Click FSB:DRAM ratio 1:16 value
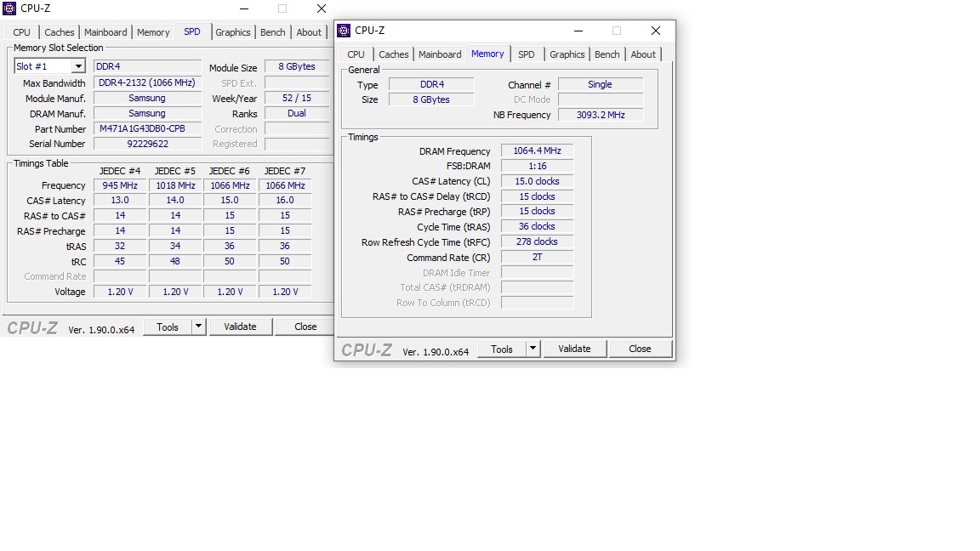The width and height of the screenshot is (980, 551). point(538,166)
